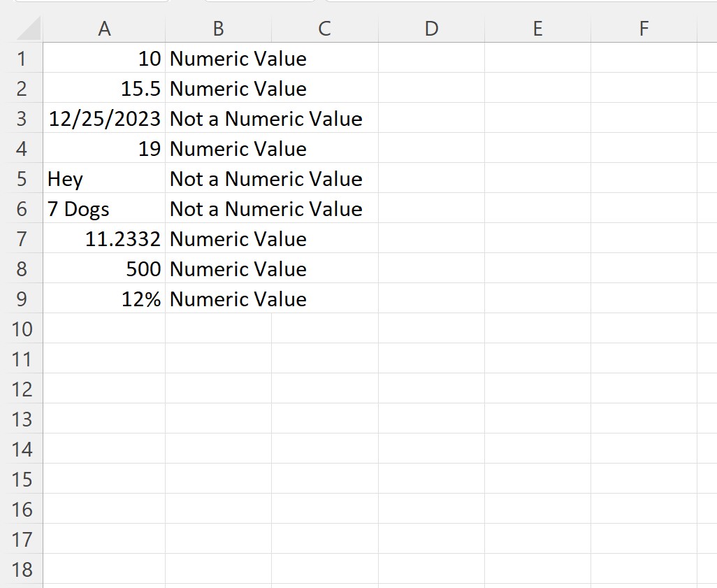The width and height of the screenshot is (717, 588).
Task: Select row 3 via its row number
Action: click(22, 119)
